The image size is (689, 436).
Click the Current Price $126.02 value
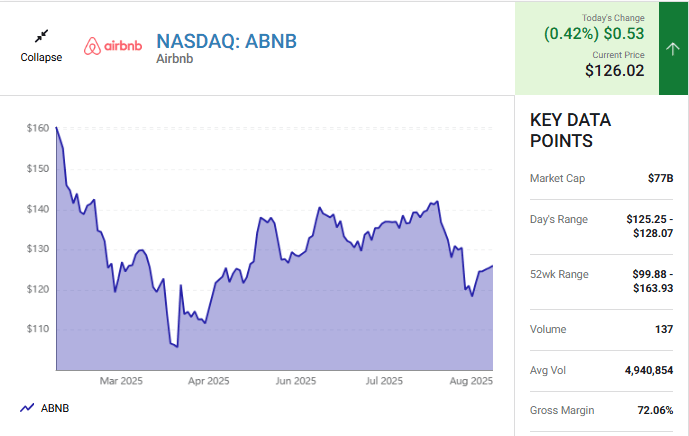click(614, 71)
